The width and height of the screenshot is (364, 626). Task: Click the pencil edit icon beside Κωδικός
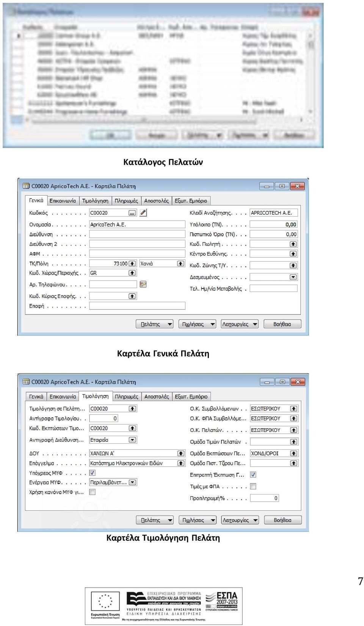point(143,213)
